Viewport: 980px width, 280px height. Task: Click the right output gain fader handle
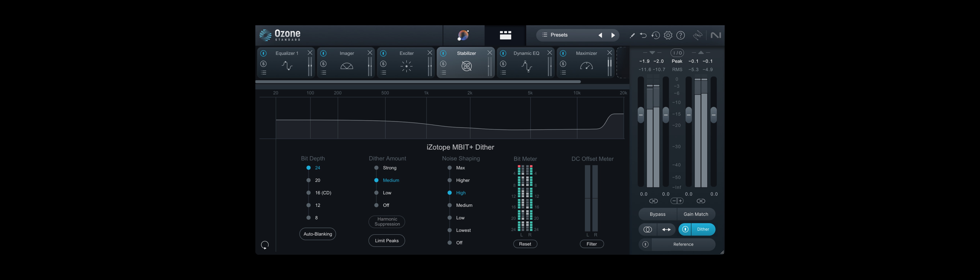(x=713, y=115)
